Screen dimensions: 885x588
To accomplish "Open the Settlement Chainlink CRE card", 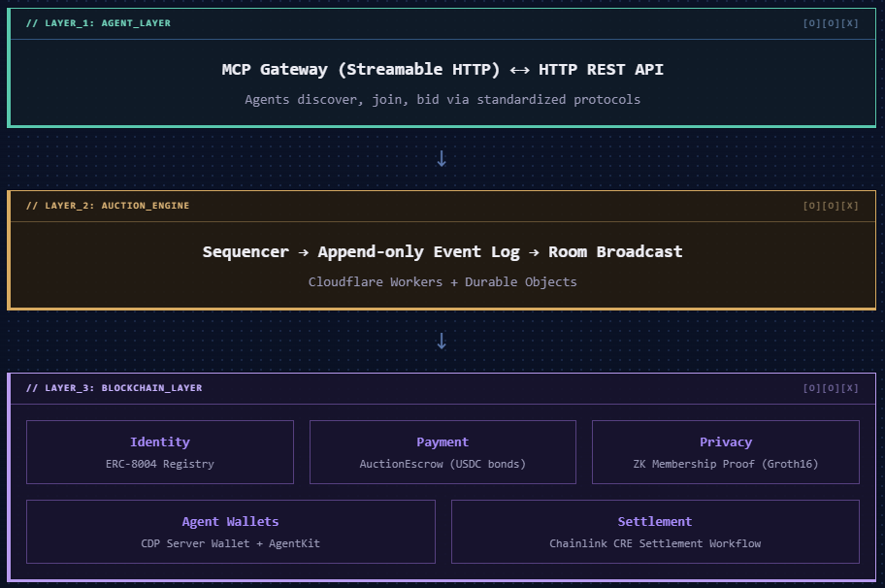I will coord(655,532).
